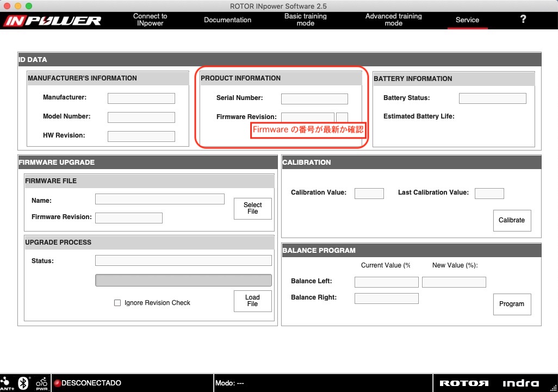
Task: Switch to the Documentation tab
Action: (x=227, y=20)
